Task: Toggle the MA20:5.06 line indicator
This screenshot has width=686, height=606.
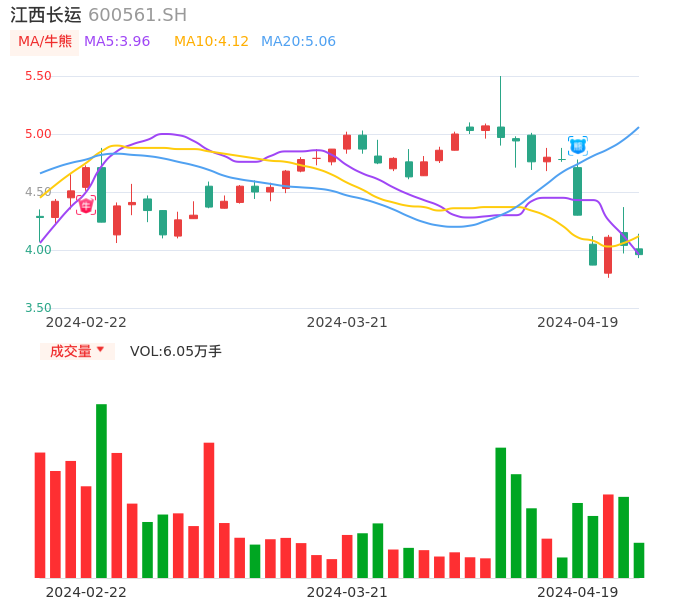Action: point(298,41)
